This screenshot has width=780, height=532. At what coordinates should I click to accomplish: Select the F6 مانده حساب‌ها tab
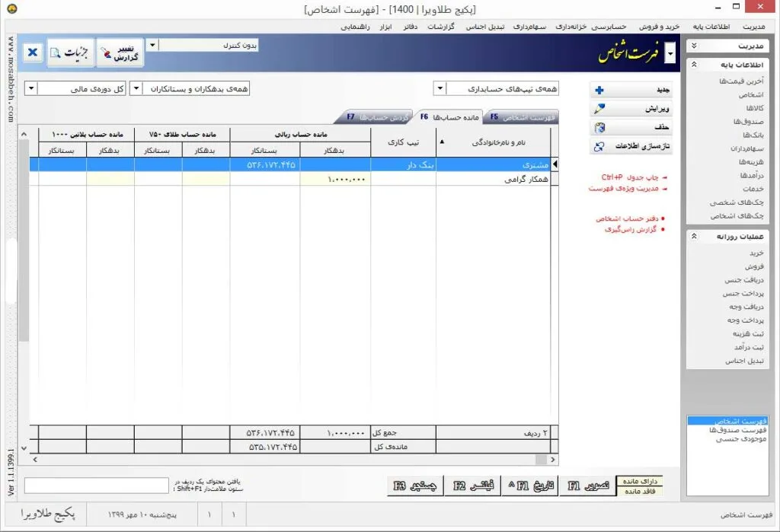tap(449, 117)
